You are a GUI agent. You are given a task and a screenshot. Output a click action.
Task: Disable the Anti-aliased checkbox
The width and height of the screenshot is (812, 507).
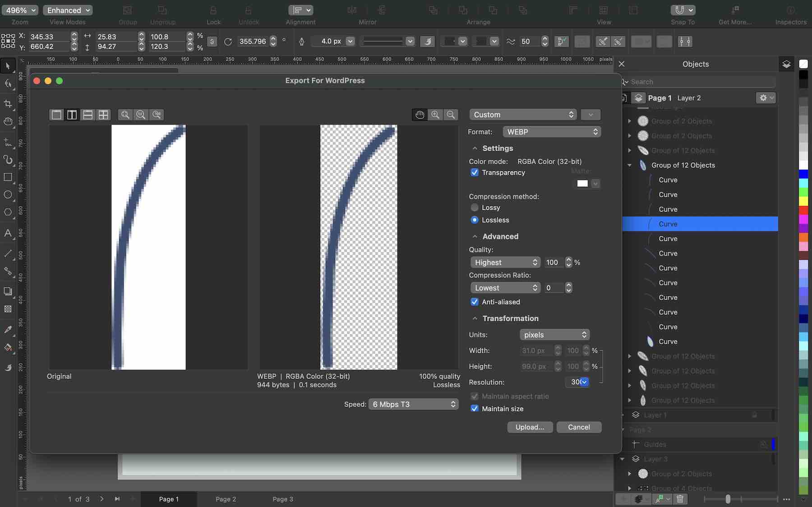click(x=475, y=302)
